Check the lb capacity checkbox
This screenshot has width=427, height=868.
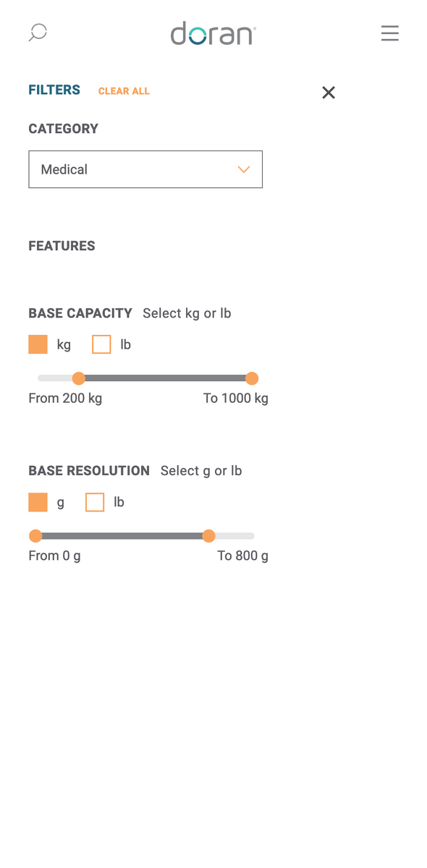point(101,344)
